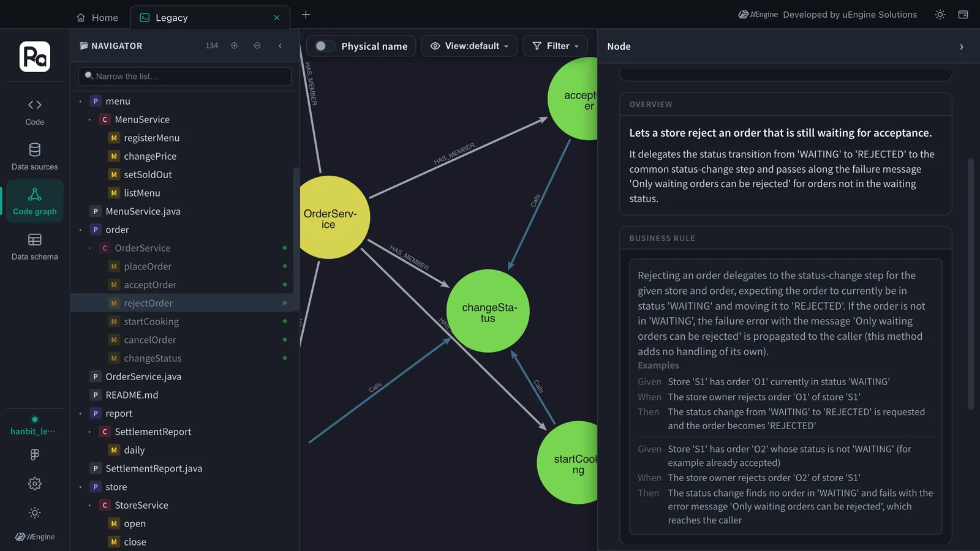Open a new tab with plus icon
The image size is (980, 551).
point(306,15)
